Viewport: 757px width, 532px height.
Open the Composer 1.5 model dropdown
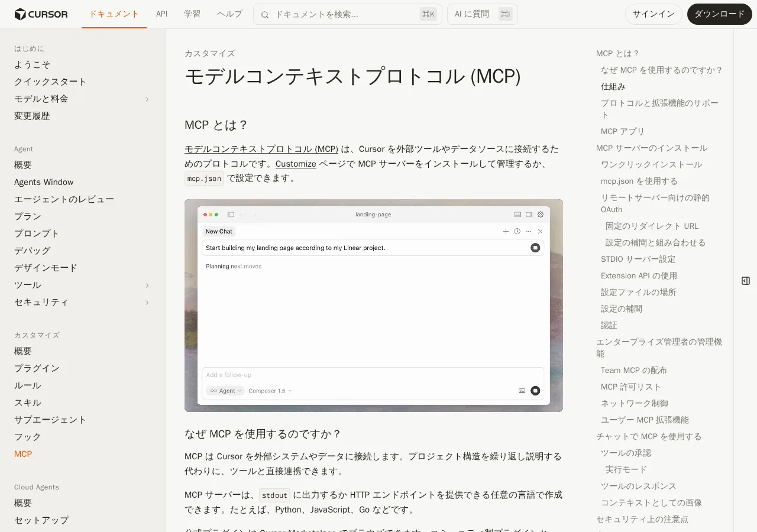(x=270, y=391)
